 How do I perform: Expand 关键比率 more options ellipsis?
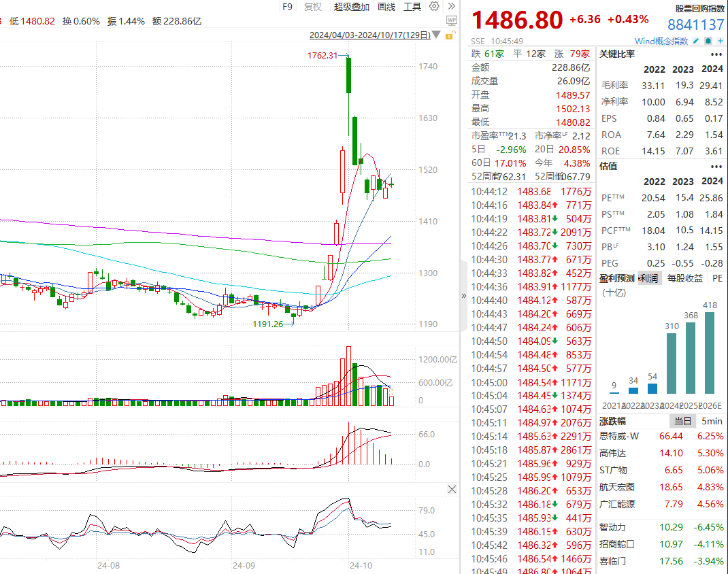[x=716, y=54]
